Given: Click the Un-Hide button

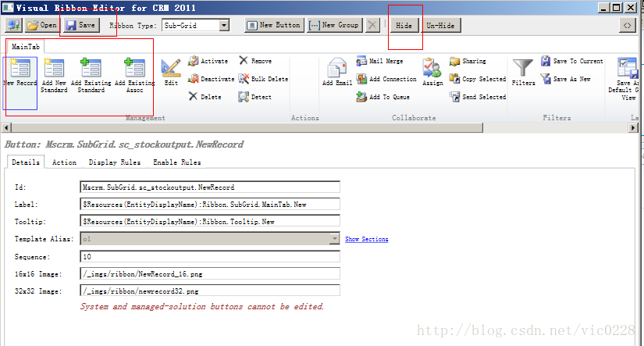Looking at the screenshot, I should coord(440,26).
